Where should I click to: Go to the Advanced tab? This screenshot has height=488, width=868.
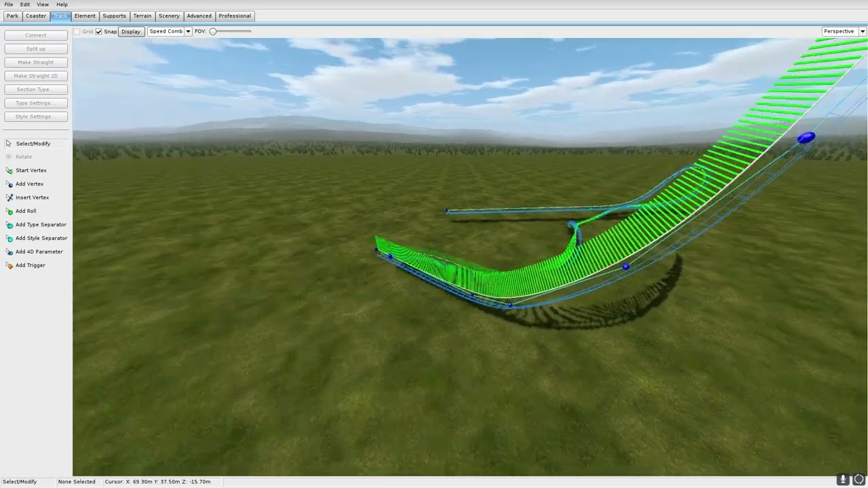(x=199, y=16)
